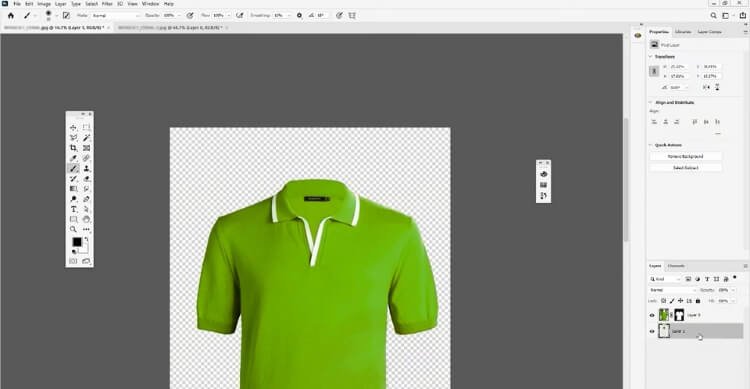Select the Rectangle shape tool
The width and height of the screenshot is (750, 389).
click(x=73, y=219)
